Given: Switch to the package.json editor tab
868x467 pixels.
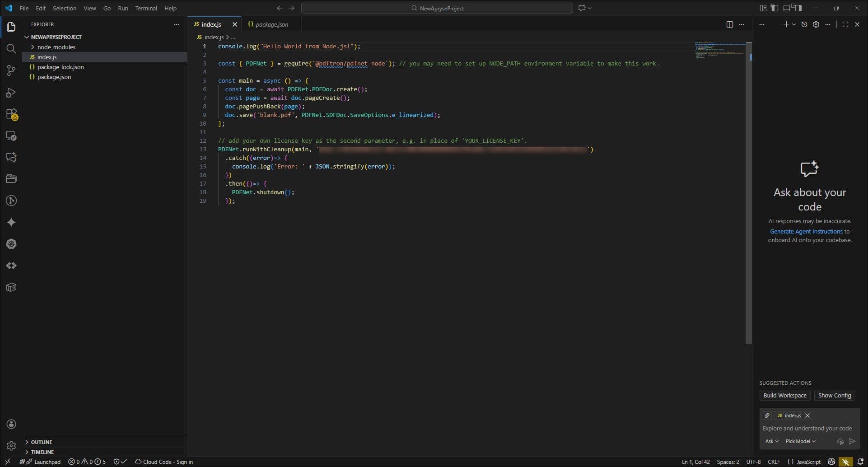Looking at the screenshot, I should pos(271,24).
